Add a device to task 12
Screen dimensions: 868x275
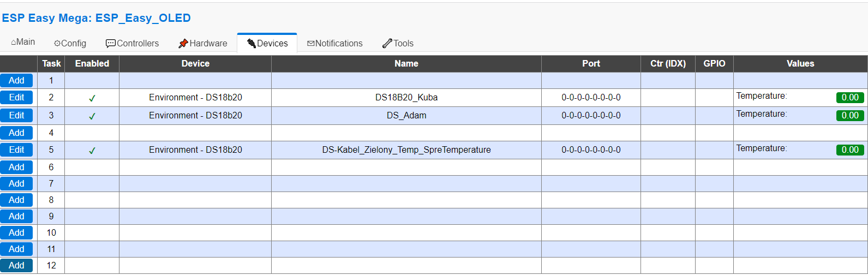tap(16, 265)
